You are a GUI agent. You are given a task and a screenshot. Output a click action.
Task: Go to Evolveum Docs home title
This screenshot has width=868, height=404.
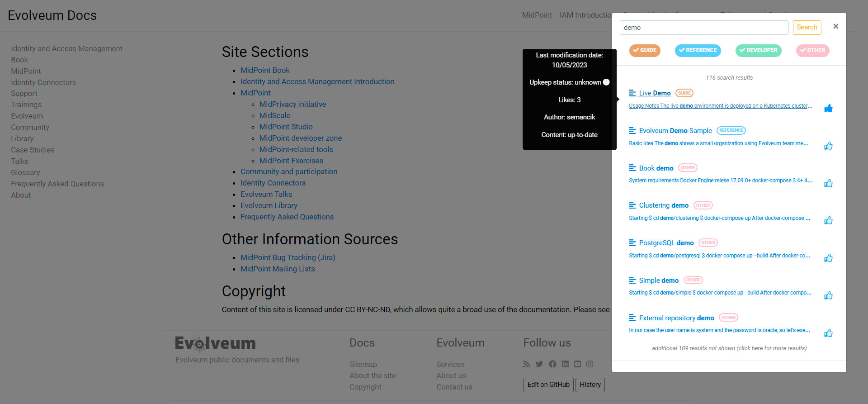(52, 15)
